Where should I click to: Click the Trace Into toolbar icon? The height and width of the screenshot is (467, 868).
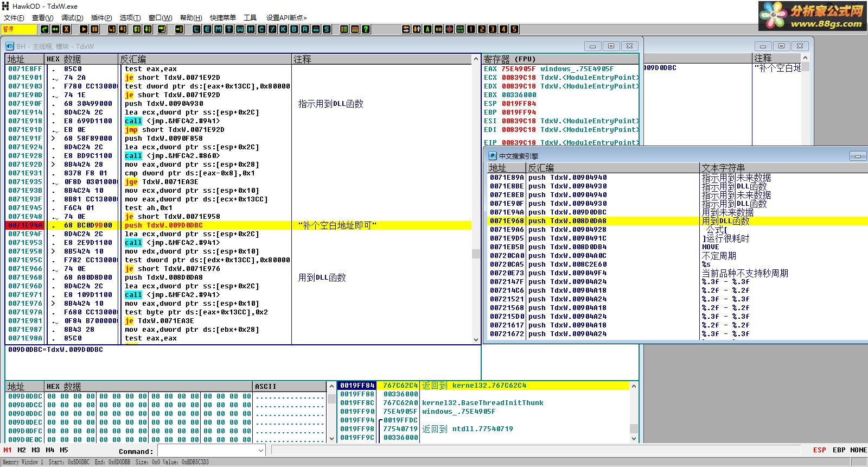[x=137, y=29]
